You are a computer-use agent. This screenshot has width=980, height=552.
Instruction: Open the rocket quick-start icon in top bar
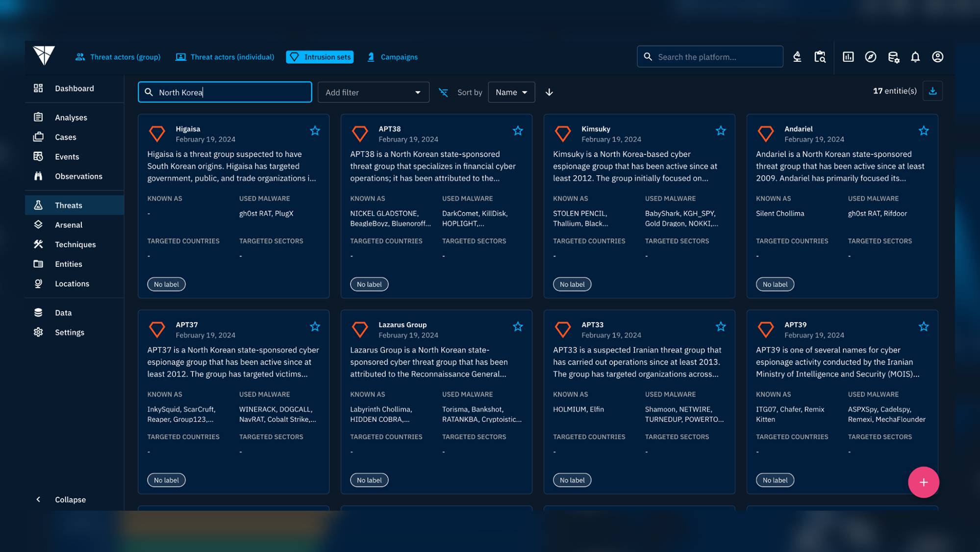tap(797, 57)
